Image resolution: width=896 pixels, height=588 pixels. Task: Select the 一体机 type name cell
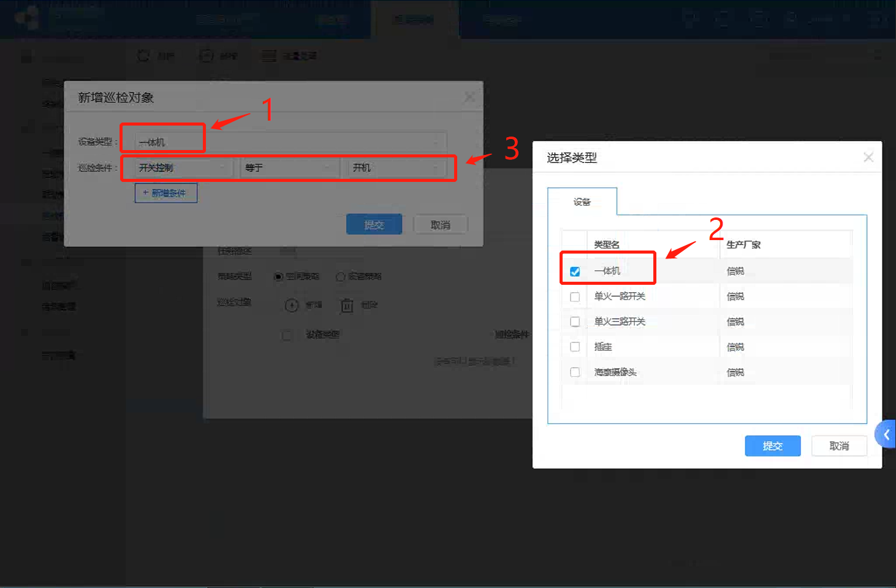(x=607, y=271)
